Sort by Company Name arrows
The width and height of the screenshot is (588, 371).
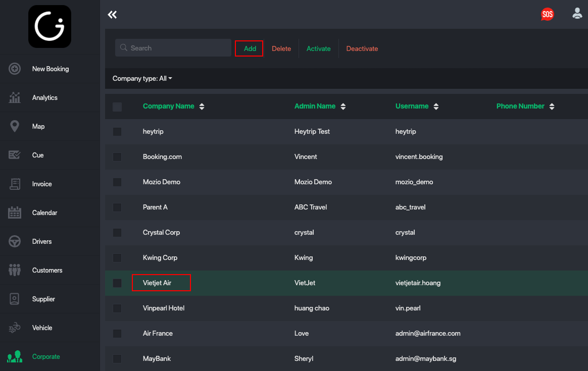click(x=202, y=107)
